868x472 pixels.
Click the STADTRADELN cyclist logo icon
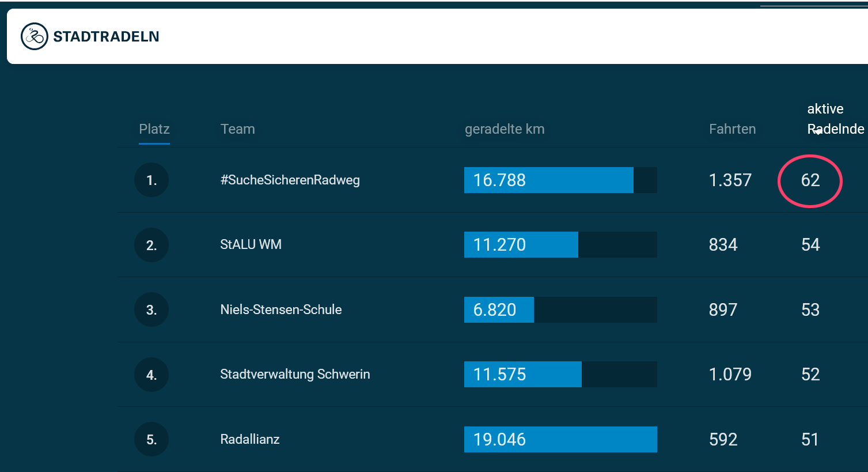(34, 36)
